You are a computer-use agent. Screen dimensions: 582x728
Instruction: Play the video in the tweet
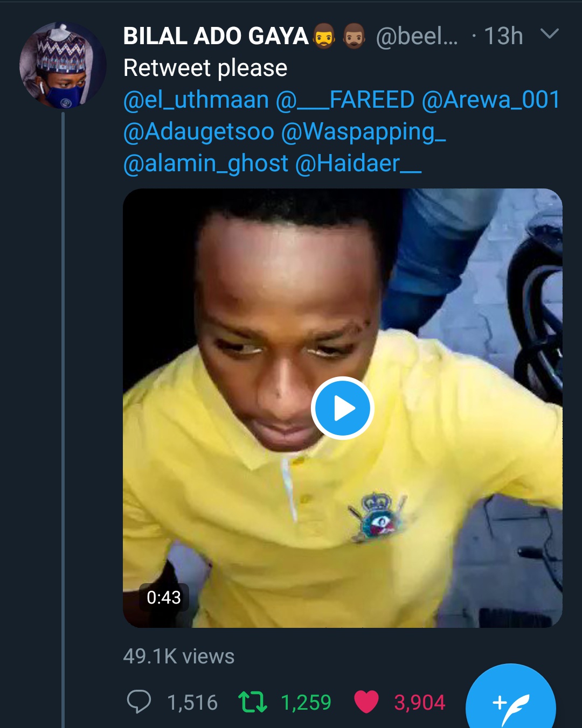click(342, 408)
